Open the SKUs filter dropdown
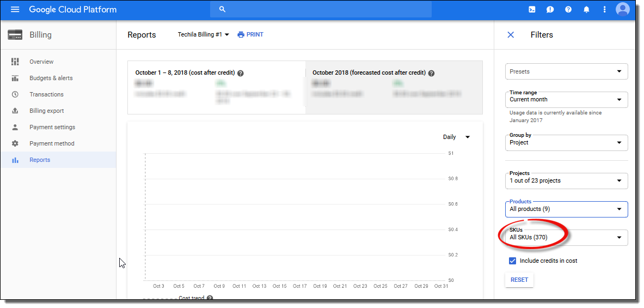The width and height of the screenshot is (644, 308). pyautogui.click(x=566, y=238)
